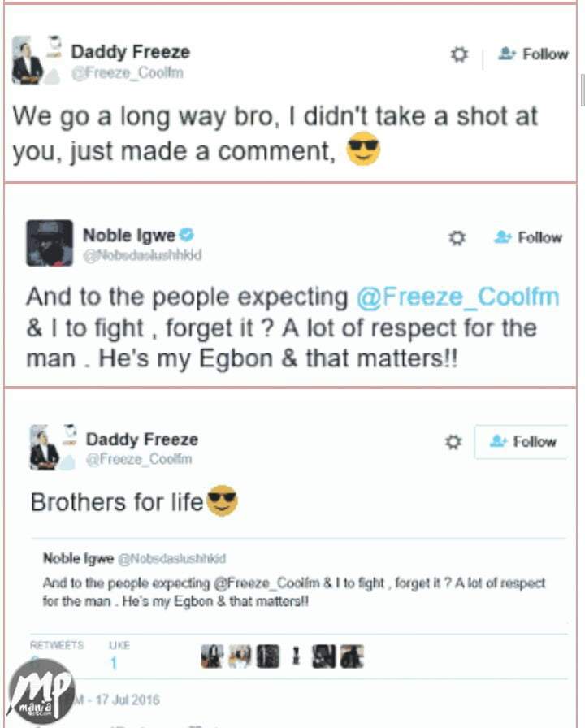This screenshot has width=585, height=728.
Task: Click the blue @Freeze_Coolfm mention in Noble's tweet
Action: [x=457, y=297]
